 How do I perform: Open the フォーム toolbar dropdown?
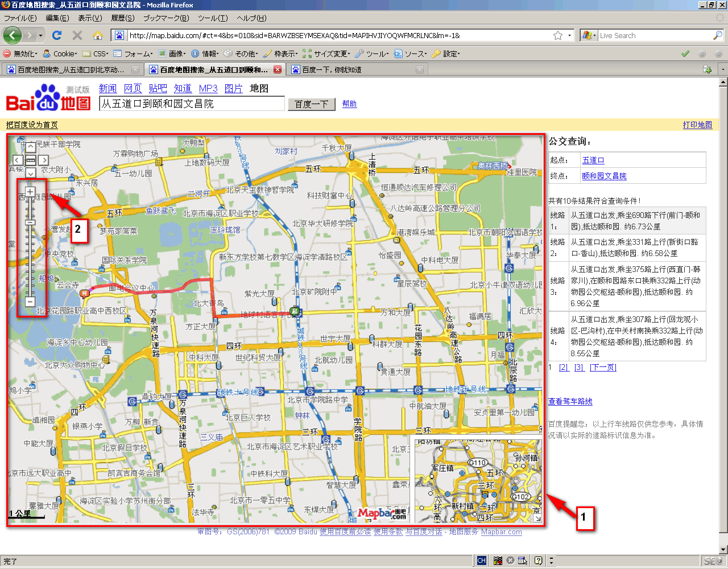click(133, 53)
